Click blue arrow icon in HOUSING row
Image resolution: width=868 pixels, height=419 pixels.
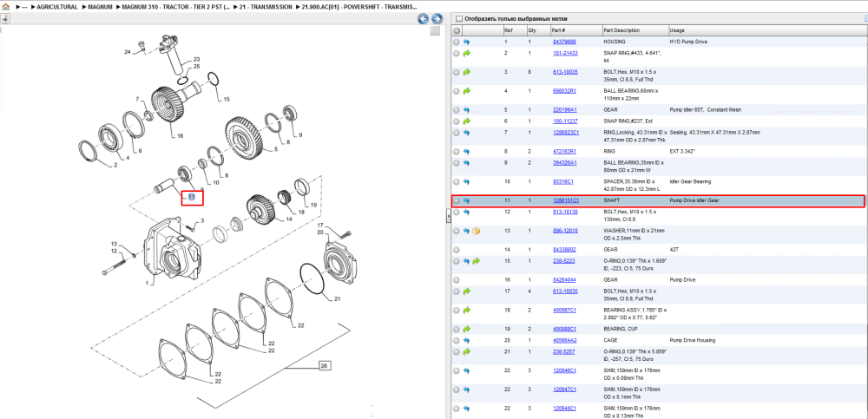pos(467,42)
